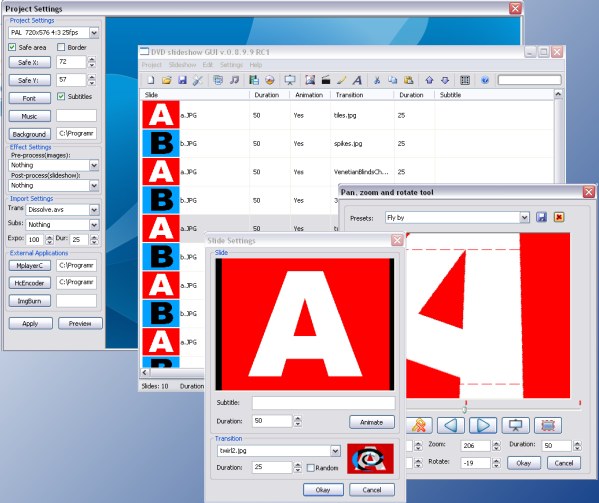Click the New project icon in the main toolbar
Screen dimensions: 599x503
151,80
